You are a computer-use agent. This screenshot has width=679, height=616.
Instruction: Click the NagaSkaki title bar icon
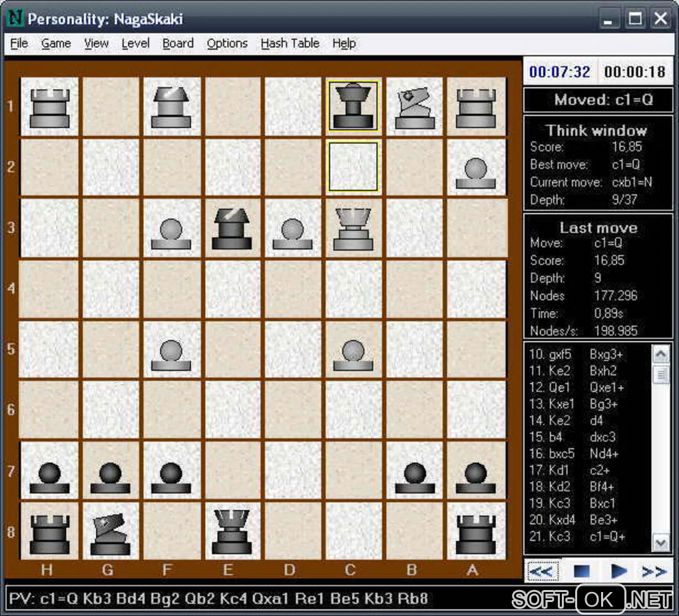[x=15, y=18]
